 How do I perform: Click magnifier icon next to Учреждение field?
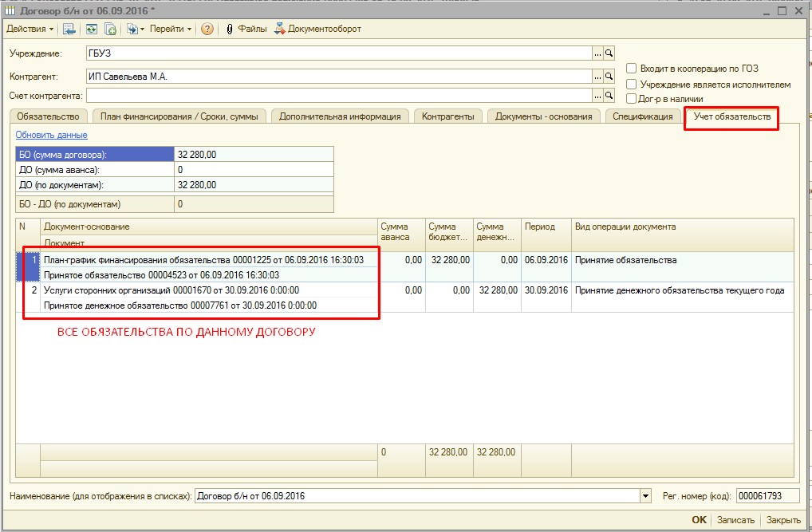click(x=609, y=53)
